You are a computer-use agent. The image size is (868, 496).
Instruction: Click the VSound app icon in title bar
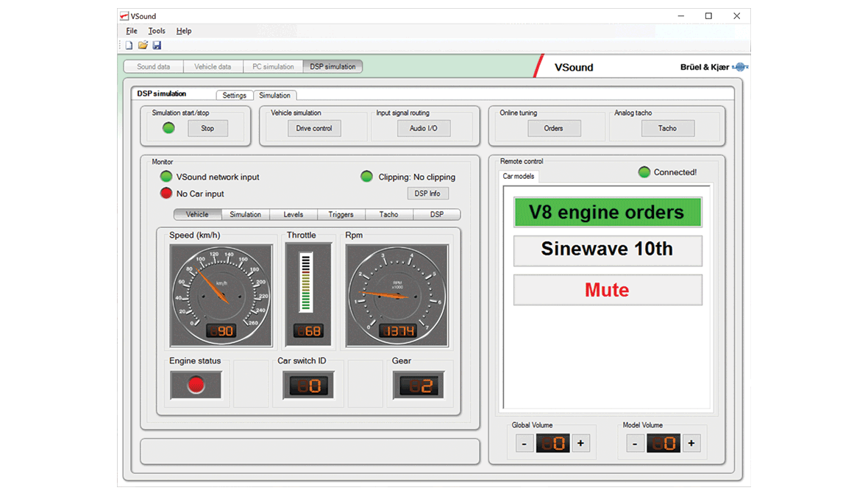124,16
